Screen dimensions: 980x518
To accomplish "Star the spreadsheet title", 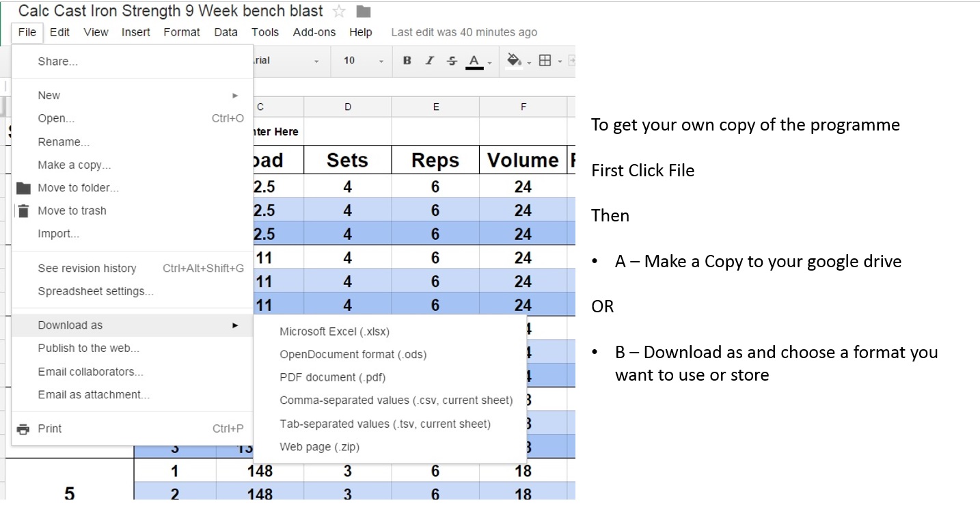I will tap(338, 12).
